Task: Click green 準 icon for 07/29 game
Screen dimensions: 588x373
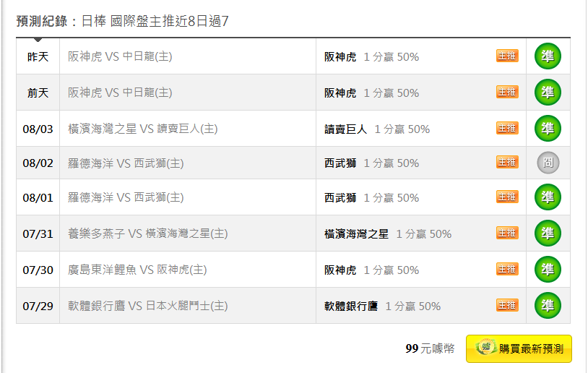Action: pos(548,306)
